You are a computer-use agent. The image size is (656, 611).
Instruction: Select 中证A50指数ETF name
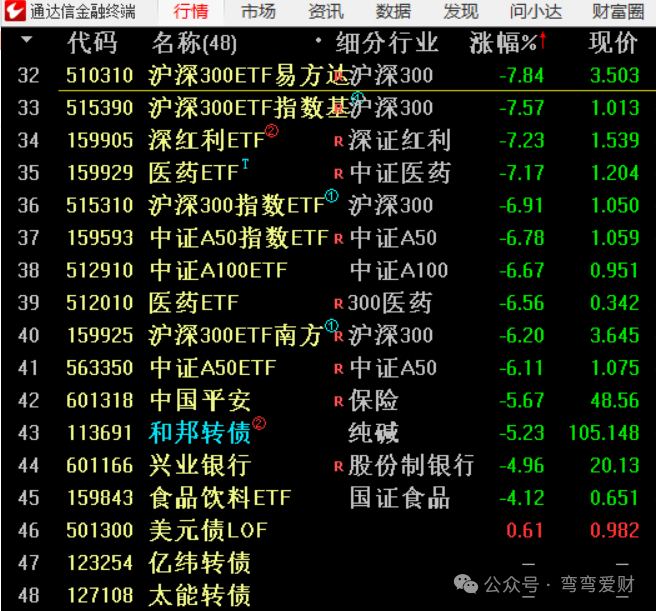(239, 238)
